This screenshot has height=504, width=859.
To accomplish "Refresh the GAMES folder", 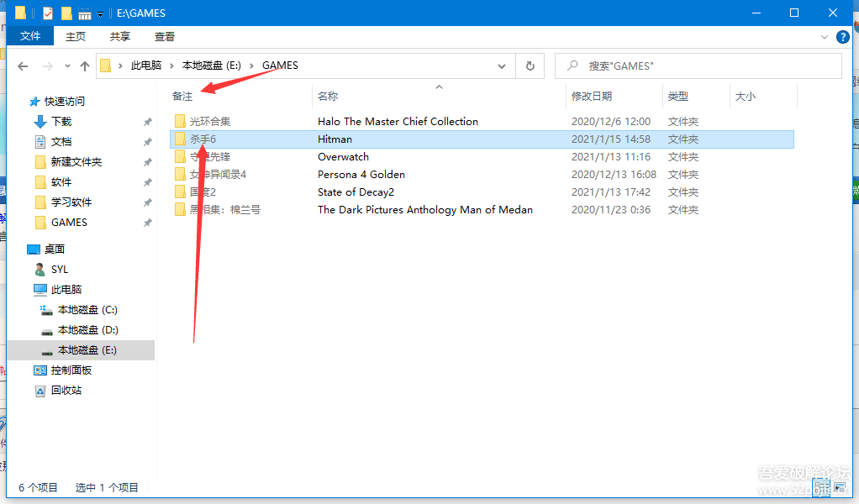I will click(530, 66).
